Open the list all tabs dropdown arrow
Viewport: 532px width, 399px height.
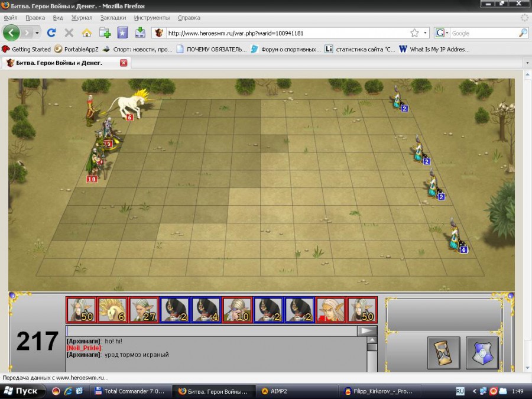[527, 63]
